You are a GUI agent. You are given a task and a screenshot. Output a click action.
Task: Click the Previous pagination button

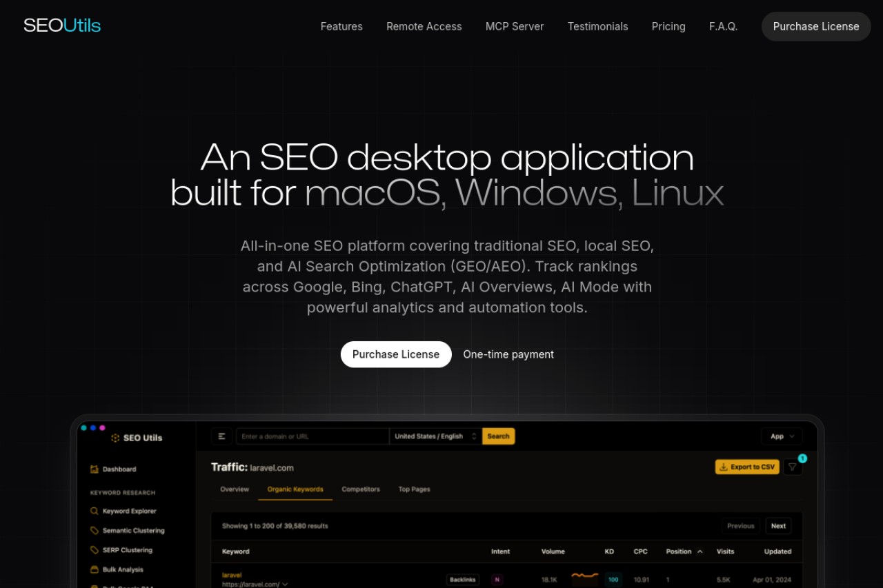[x=741, y=526]
